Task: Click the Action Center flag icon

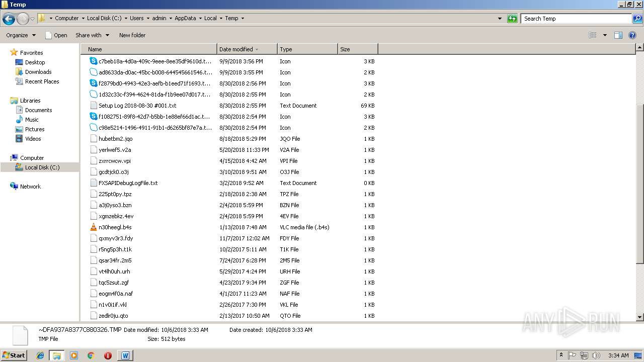Action: tap(572, 355)
